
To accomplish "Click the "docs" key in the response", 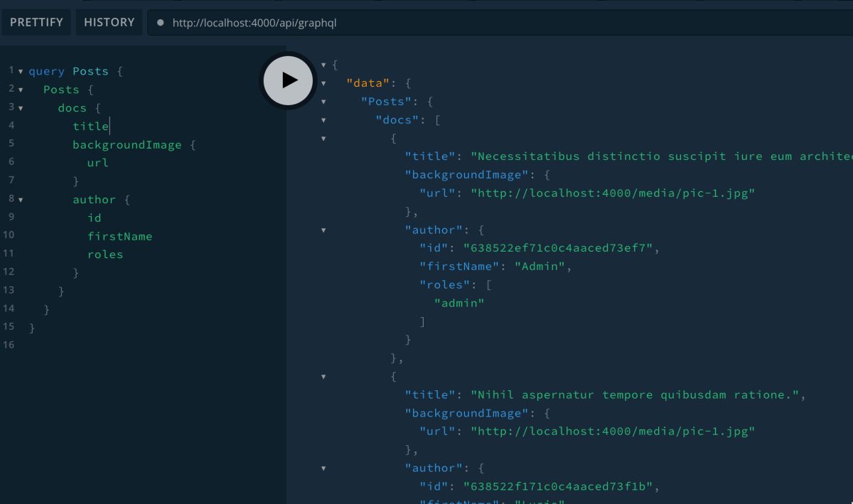I will tap(397, 119).
